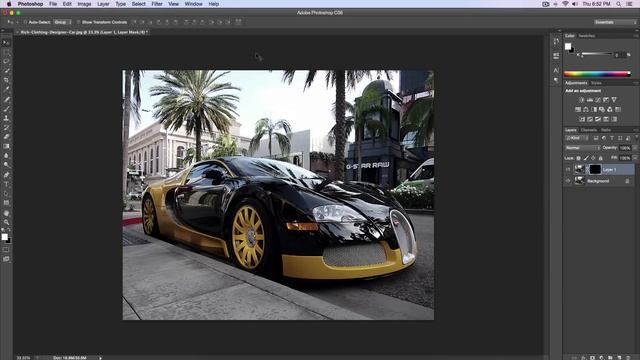
Task: Select the Clone Stamp tool
Action: tap(6, 118)
